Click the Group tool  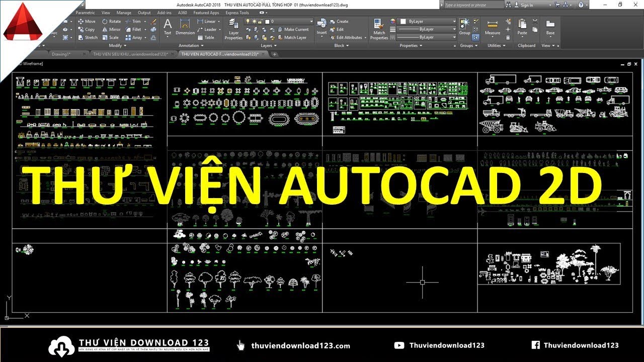point(464,27)
